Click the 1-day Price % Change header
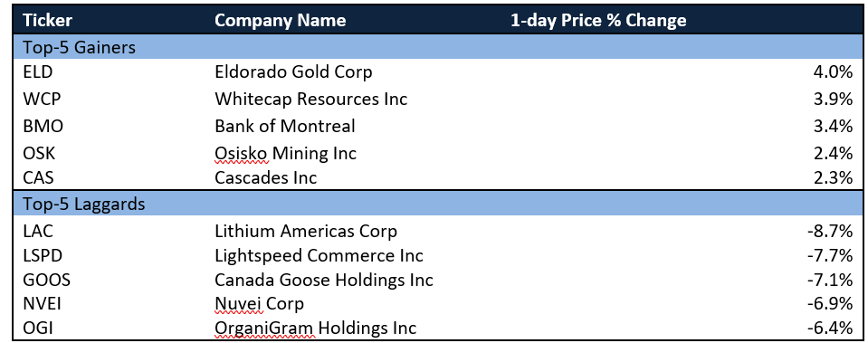This screenshot has width=868, height=343. 598,21
